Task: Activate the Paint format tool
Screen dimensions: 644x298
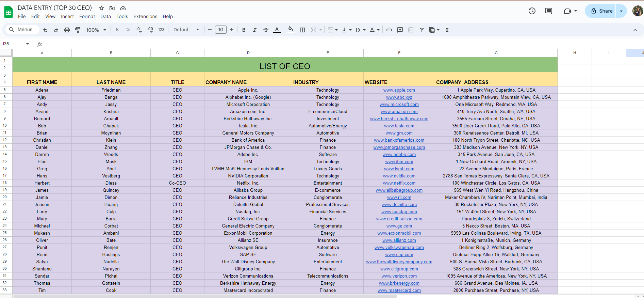Action: tap(78, 30)
